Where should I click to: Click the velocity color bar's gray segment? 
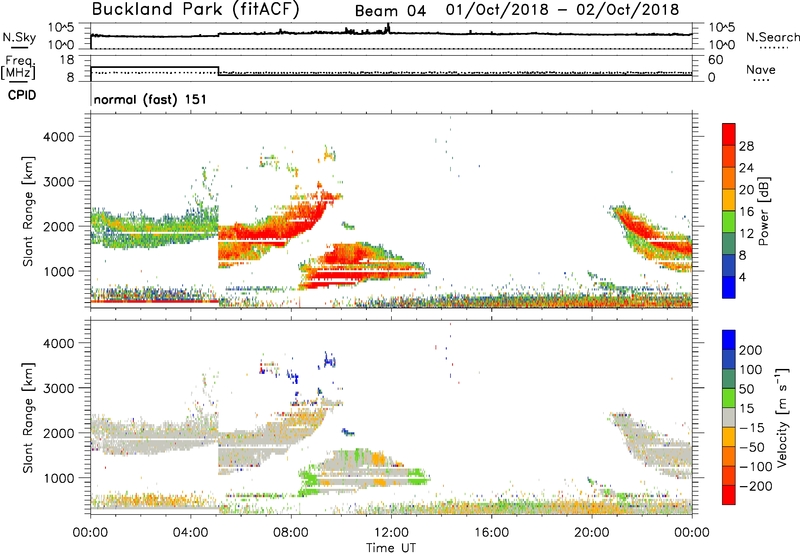(x=729, y=417)
